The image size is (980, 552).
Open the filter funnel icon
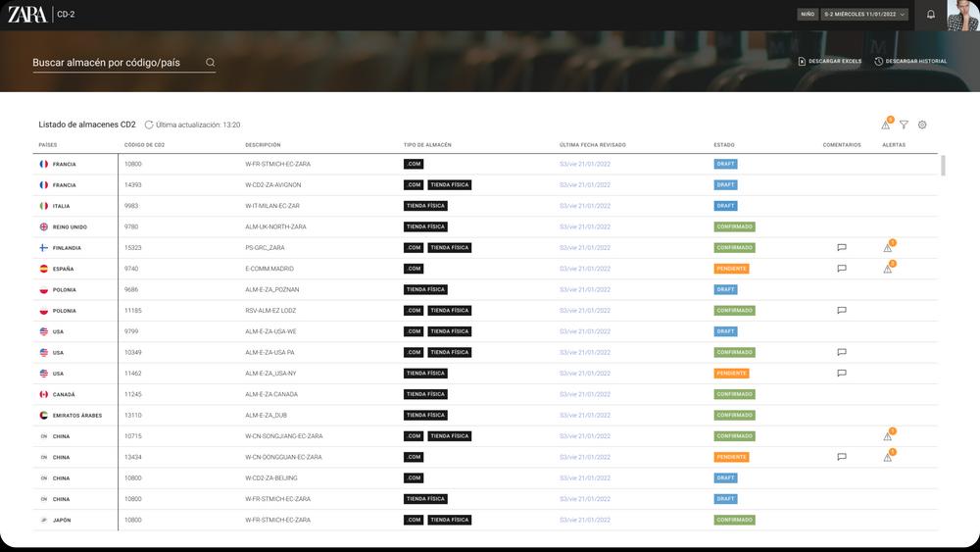(x=904, y=125)
